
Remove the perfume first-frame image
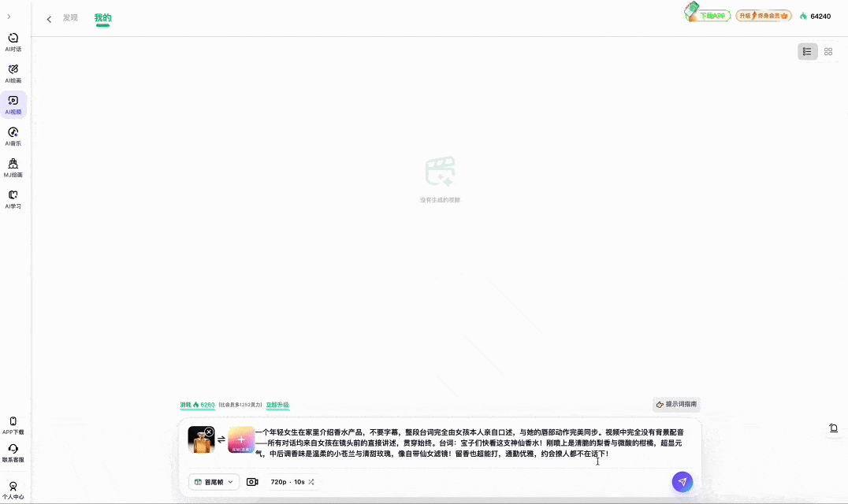[209, 432]
